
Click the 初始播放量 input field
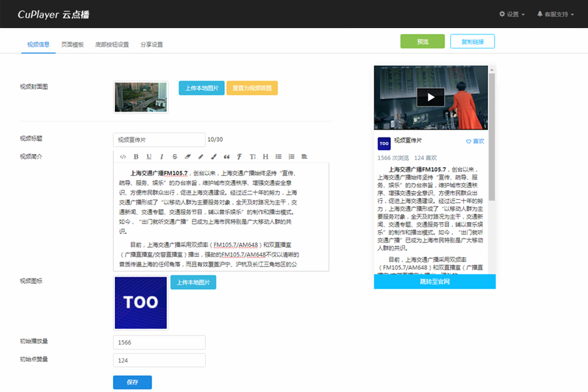point(159,342)
